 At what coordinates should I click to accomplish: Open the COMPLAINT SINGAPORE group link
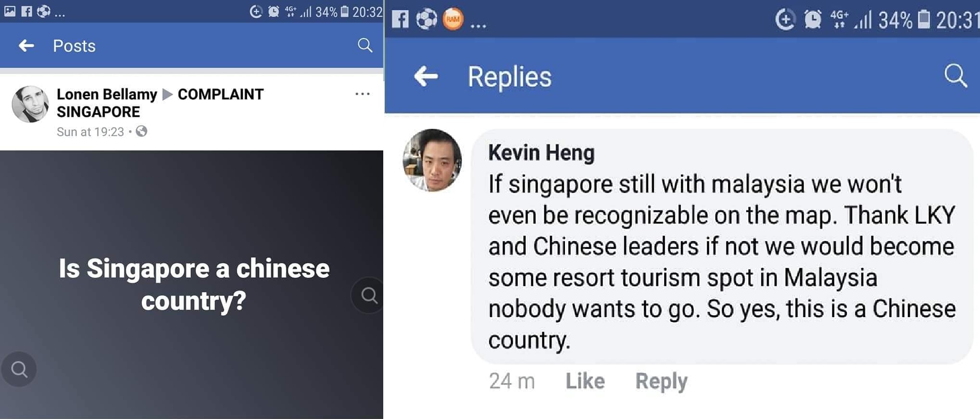coord(160,103)
